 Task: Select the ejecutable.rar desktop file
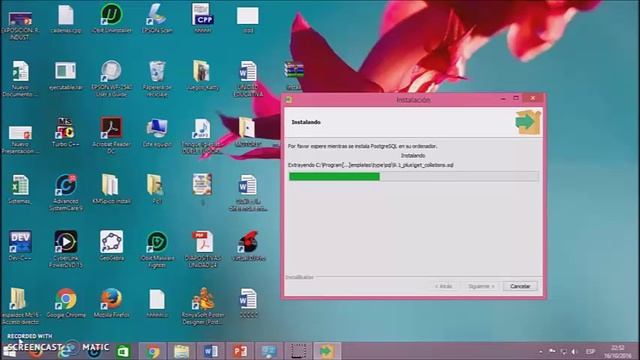tap(66, 76)
